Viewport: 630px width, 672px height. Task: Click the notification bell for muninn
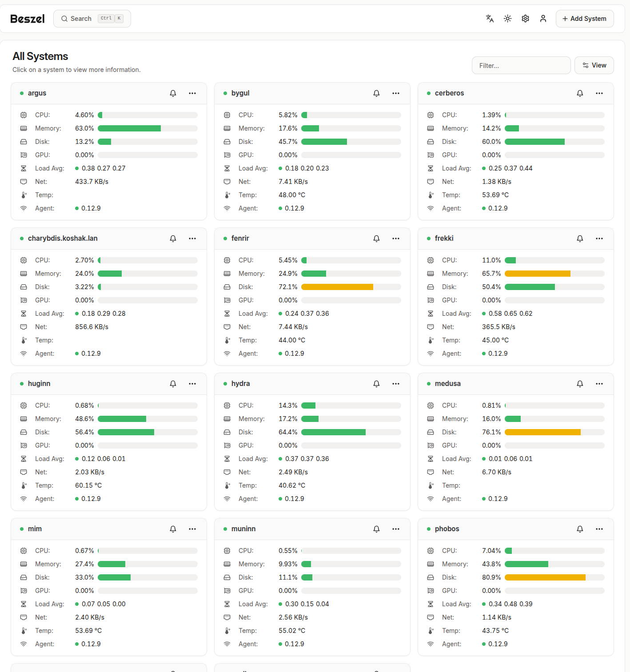pyautogui.click(x=376, y=529)
